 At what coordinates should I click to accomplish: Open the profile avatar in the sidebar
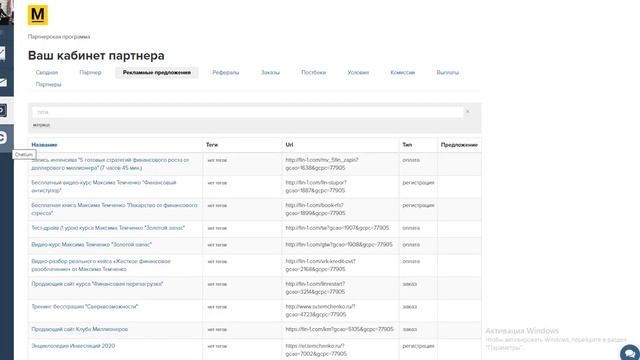pyautogui.click(x=6, y=12)
